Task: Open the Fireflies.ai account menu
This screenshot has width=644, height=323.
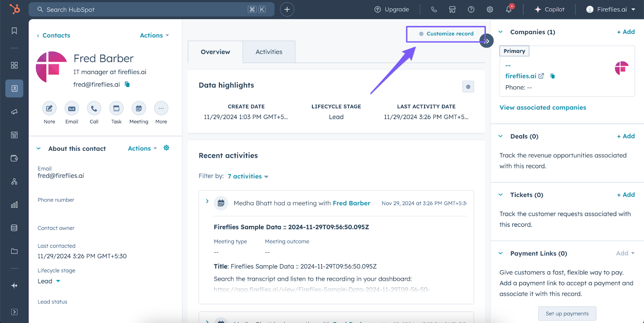Action: coord(611,9)
